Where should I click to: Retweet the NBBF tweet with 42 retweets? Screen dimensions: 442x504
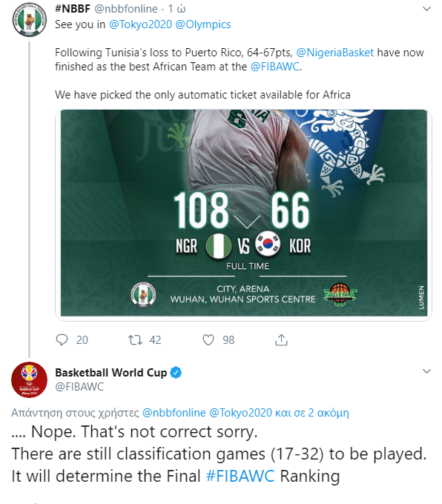click(135, 339)
